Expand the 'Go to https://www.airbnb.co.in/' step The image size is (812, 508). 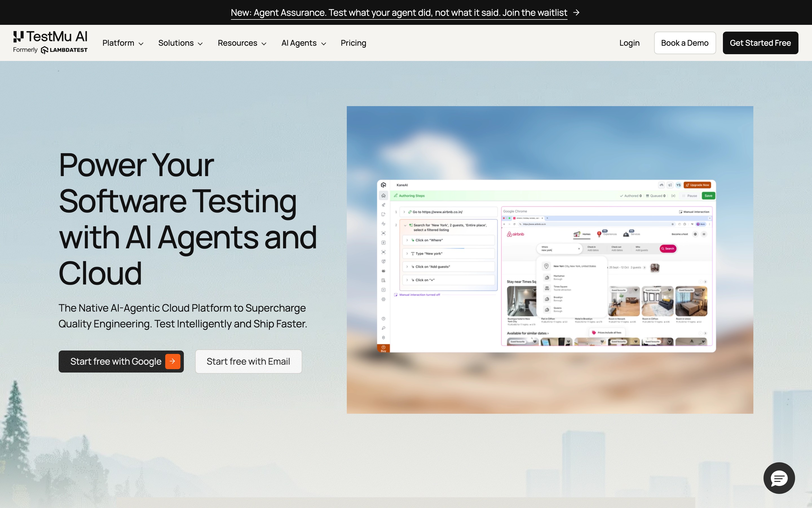tap(404, 212)
